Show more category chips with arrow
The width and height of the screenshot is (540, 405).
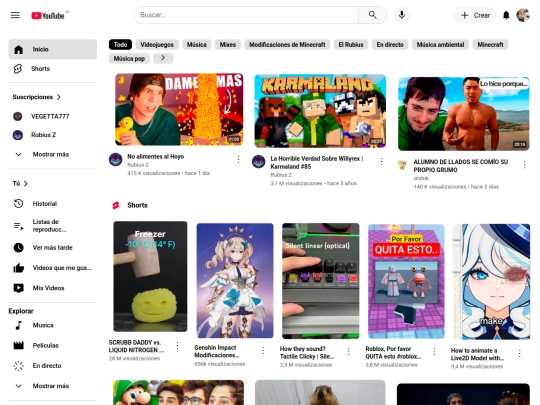pos(163,58)
